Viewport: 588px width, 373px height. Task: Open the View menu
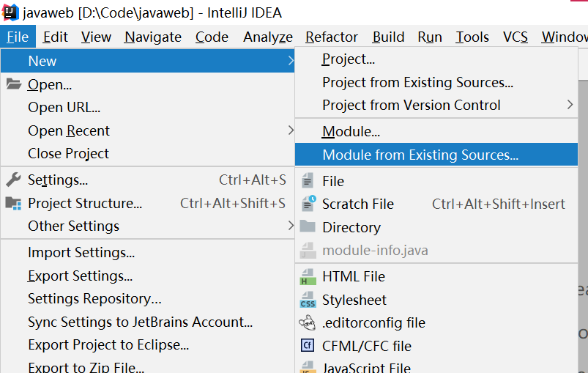96,37
